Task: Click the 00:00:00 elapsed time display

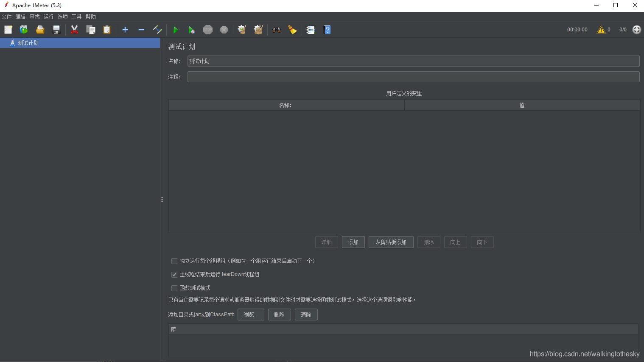Action: (x=577, y=30)
